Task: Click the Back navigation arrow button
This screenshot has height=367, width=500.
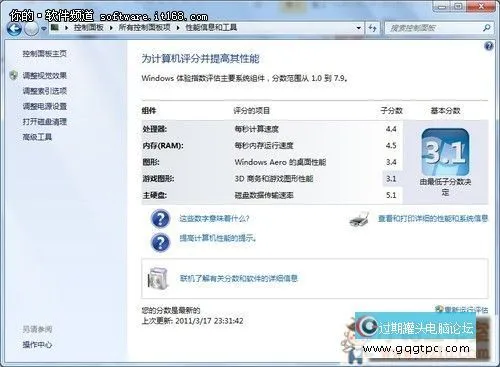Action: [x=14, y=29]
